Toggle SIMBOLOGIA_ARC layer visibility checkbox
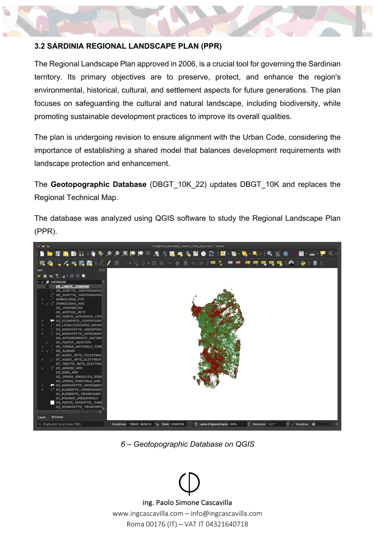The image size is (375, 535). [x=47, y=303]
